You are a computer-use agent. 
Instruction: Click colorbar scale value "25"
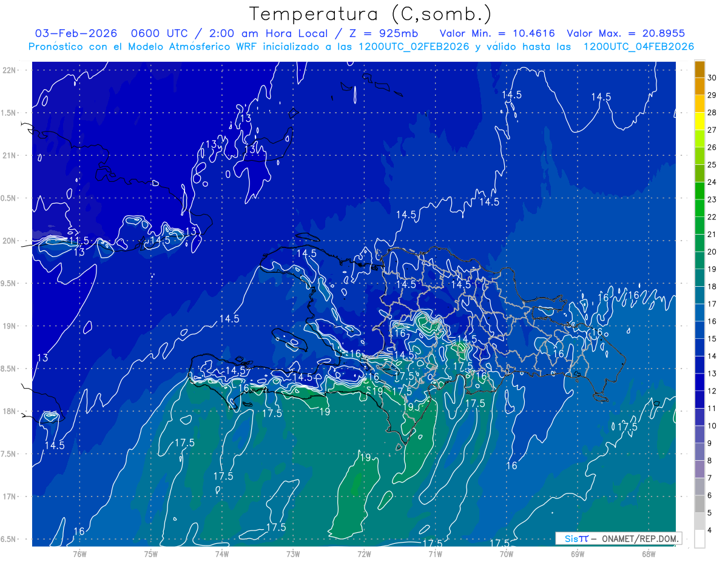tap(712, 164)
